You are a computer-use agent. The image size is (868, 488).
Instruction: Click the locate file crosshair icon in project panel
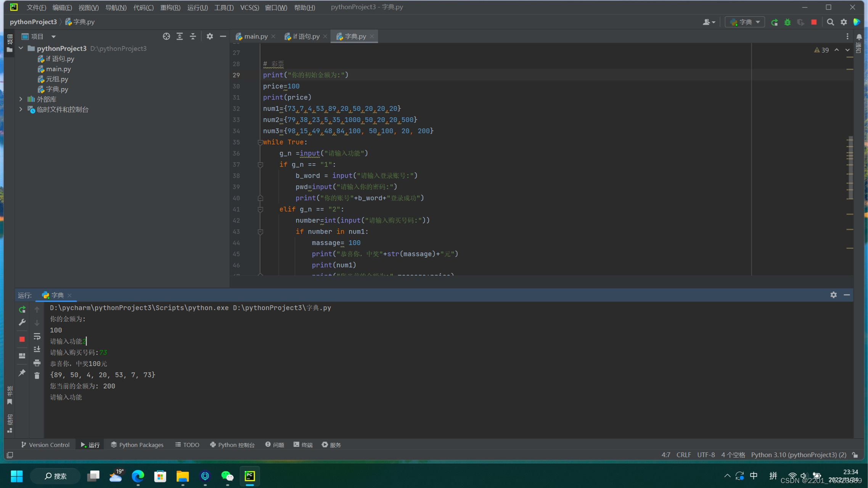pyautogui.click(x=166, y=36)
